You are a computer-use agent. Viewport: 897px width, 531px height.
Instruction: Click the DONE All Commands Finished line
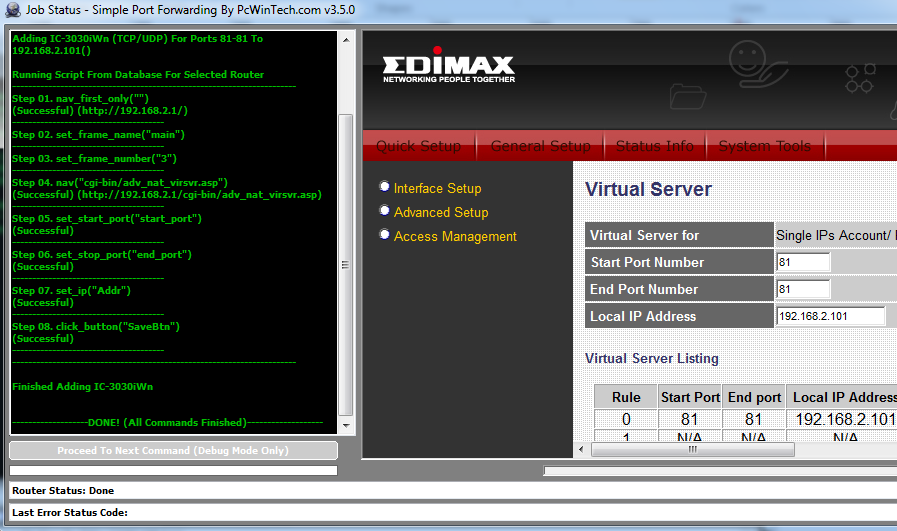point(167,422)
